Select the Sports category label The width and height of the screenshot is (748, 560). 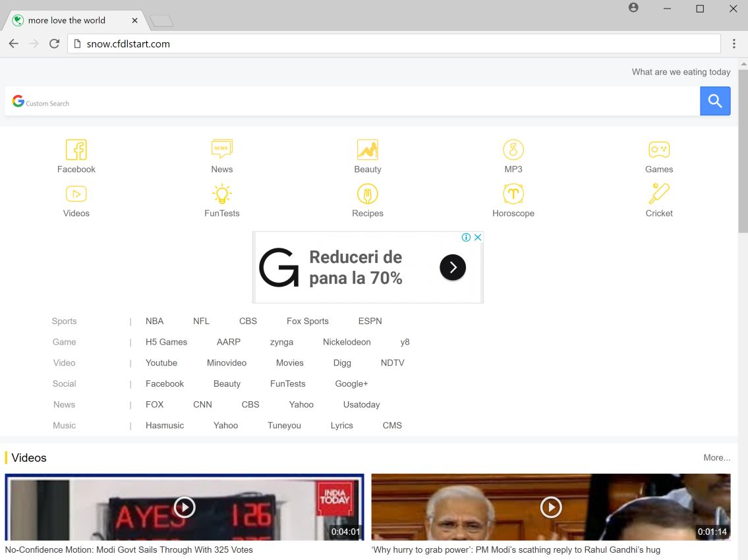[65, 321]
